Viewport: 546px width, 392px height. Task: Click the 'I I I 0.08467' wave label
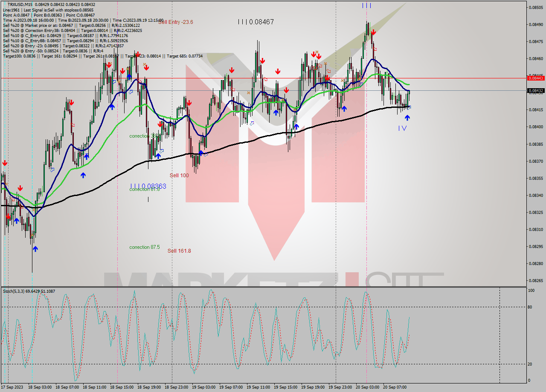click(256, 22)
